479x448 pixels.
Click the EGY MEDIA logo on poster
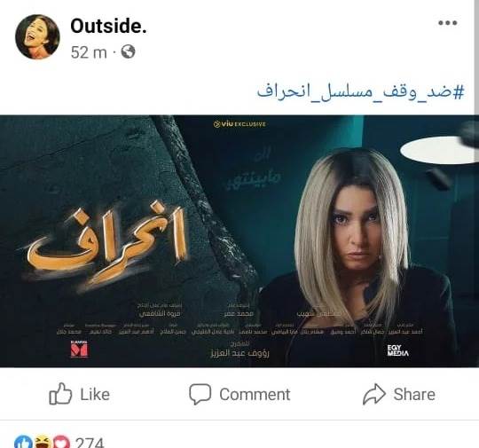tap(397, 350)
